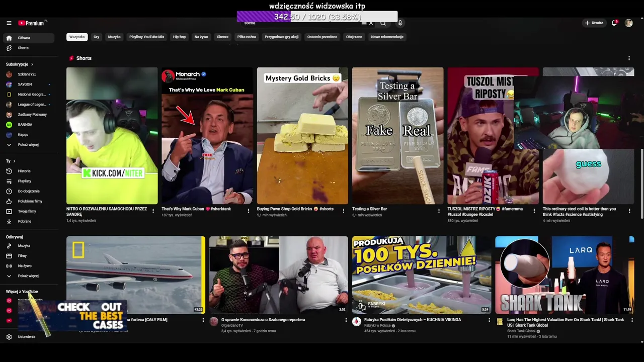Open the OlgierdanoTV channel link
Screen dimensions: 644x362
(x=232, y=326)
